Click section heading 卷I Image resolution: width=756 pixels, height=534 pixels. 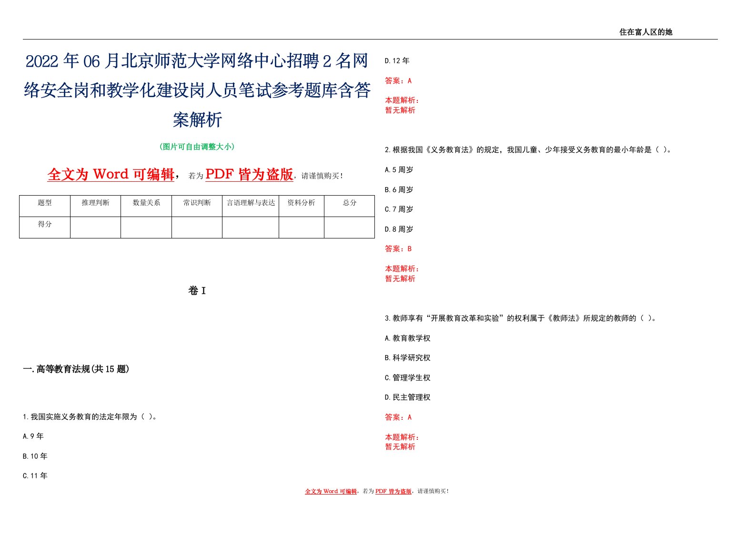tap(197, 291)
